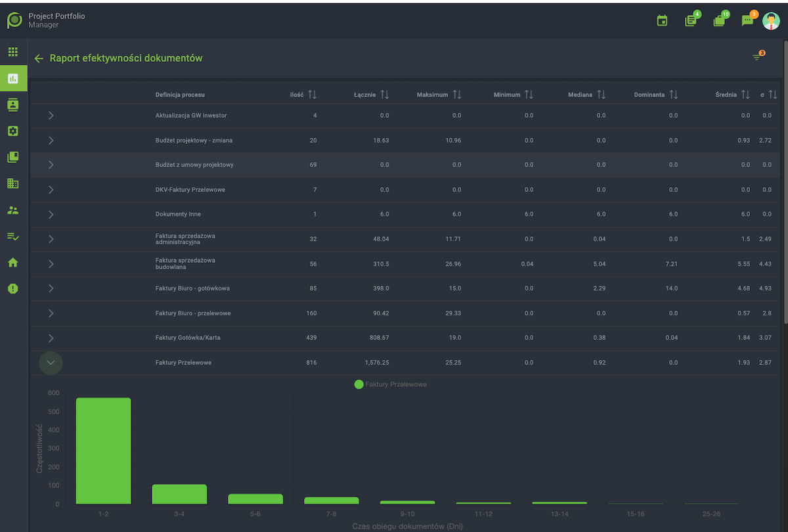Open the documents icon with badge 4
The width and height of the screenshot is (788, 532).
coord(690,21)
